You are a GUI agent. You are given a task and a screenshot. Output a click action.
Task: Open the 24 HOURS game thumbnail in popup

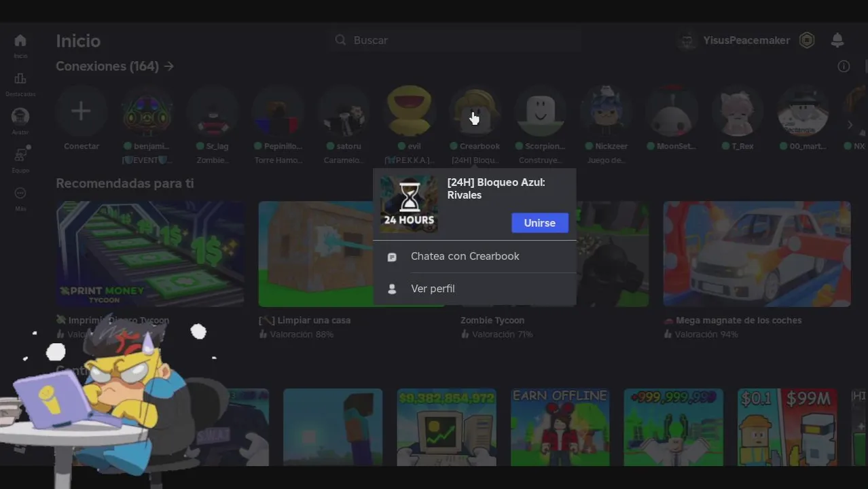(x=409, y=204)
